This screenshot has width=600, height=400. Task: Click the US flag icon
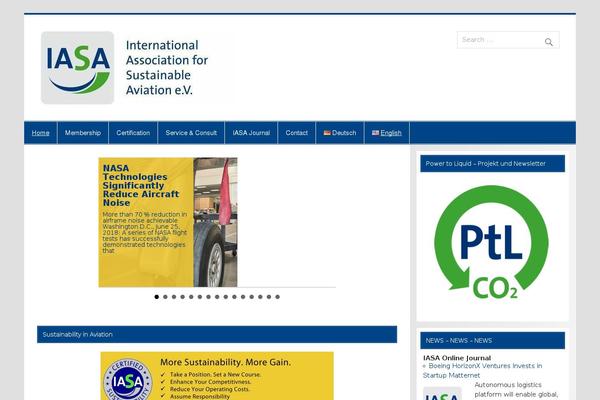pyautogui.click(x=375, y=133)
